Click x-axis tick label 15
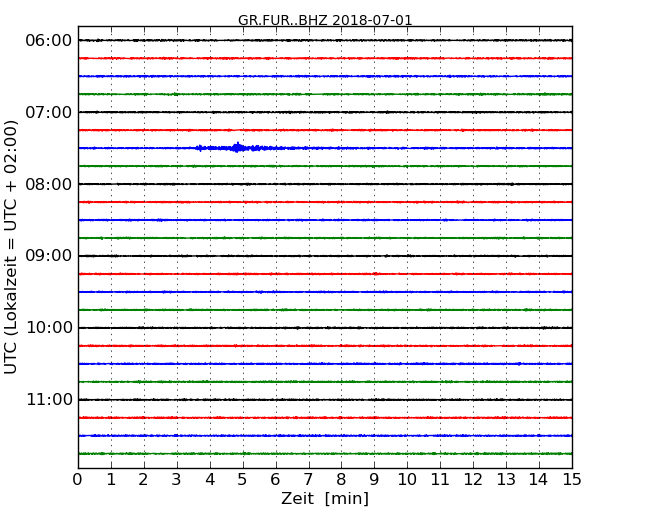Screen dimensions: 650x520 point(572,480)
